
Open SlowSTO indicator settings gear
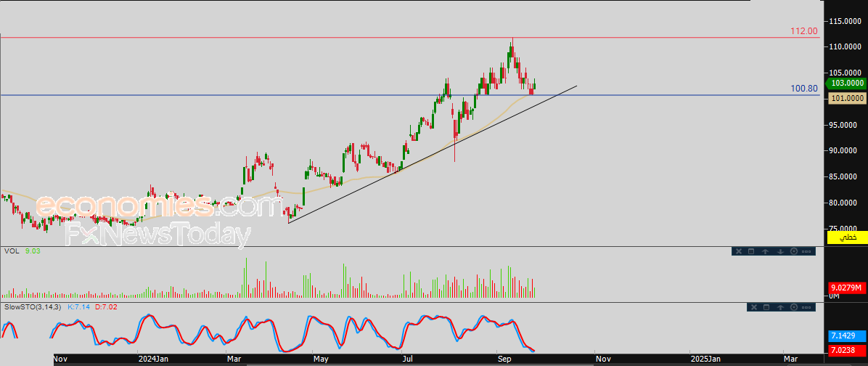[794, 307]
